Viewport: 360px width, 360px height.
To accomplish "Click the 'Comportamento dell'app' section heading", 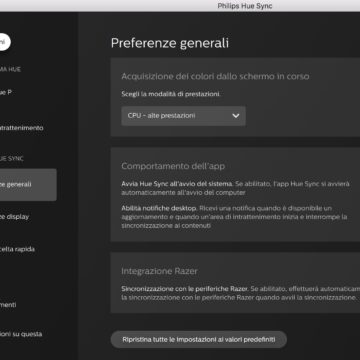I will click(x=173, y=166).
